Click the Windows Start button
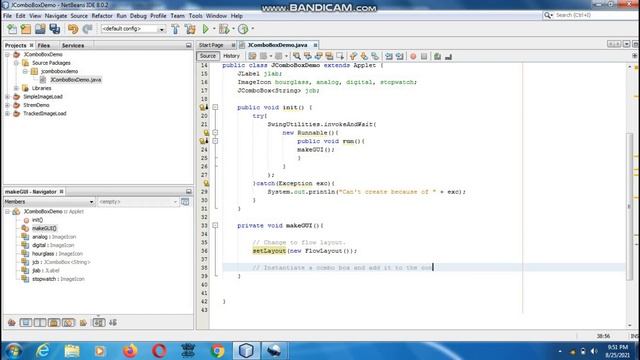 pos(13,351)
